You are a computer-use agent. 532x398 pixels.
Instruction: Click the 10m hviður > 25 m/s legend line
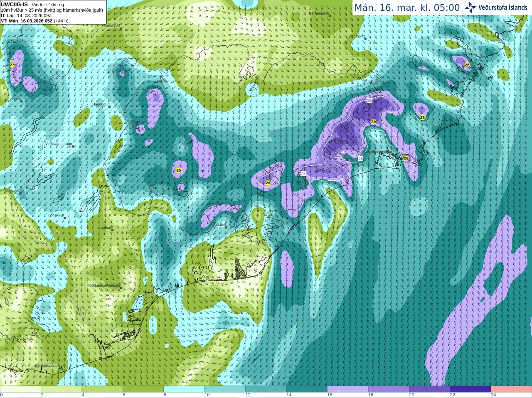52,10
